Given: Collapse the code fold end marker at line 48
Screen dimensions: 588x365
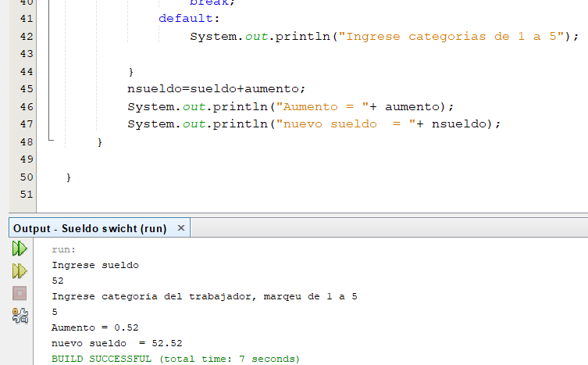Looking at the screenshot, I should tap(51, 140).
